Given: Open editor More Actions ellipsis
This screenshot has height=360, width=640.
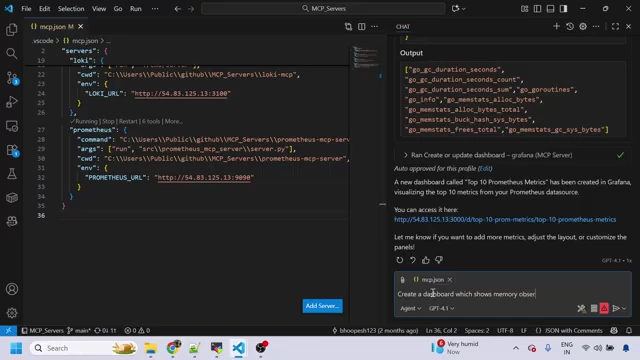Looking at the screenshot, I should point(375,27).
